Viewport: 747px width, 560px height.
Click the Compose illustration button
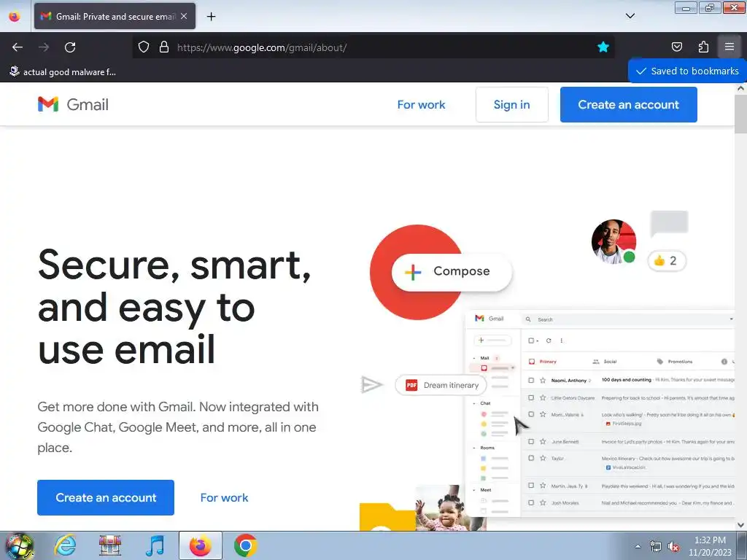(x=451, y=271)
